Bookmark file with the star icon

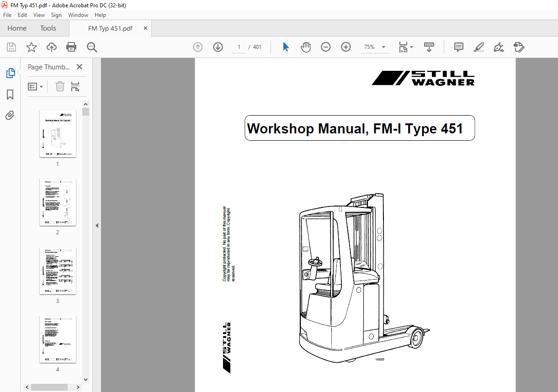32,47
